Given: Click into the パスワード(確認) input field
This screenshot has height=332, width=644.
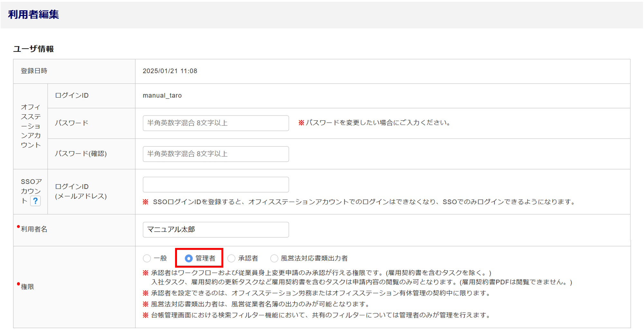Looking at the screenshot, I should (x=216, y=154).
